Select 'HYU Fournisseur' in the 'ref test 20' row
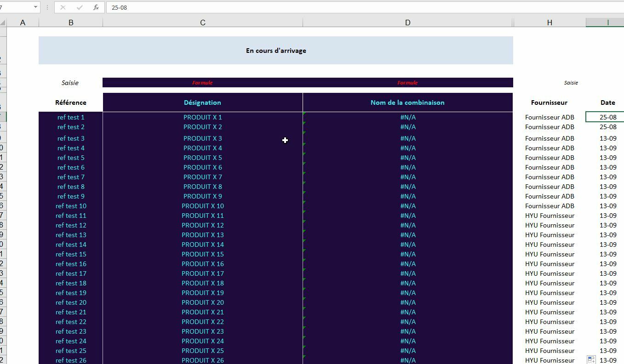The image size is (624, 364). pyautogui.click(x=550, y=302)
